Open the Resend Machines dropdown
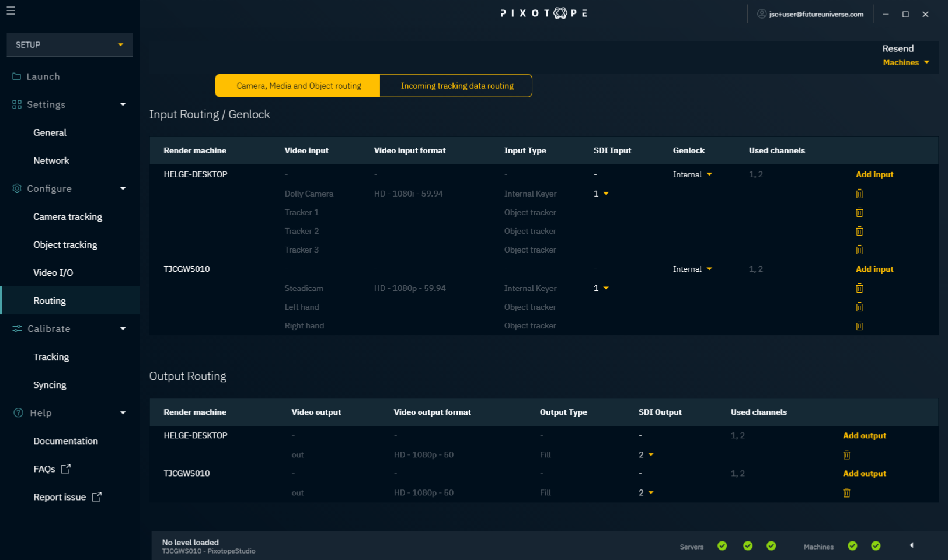The width and height of the screenshot is (948, 560). [905, 62]
